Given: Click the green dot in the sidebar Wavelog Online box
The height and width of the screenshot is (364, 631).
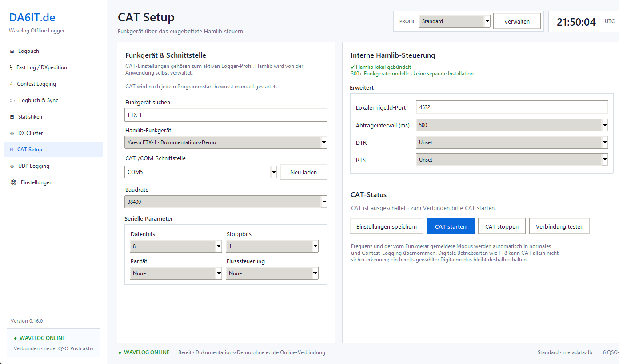Looking at the screenshot, I should 15,338.
